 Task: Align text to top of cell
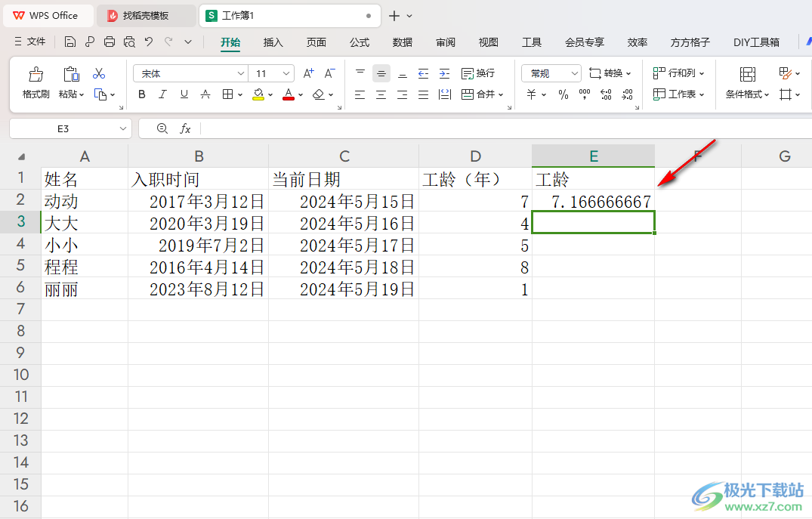(360, 73)
